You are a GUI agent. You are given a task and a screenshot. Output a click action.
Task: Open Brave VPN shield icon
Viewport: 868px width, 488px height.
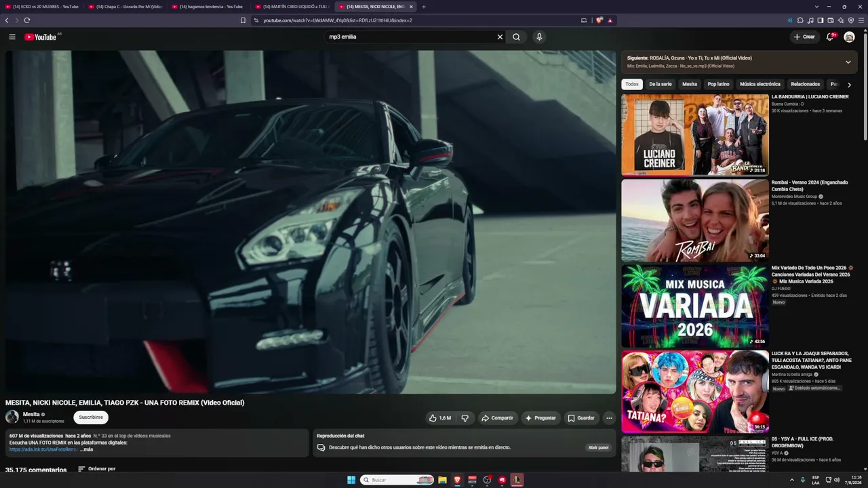pyautogui.click(x=851, y=20)
